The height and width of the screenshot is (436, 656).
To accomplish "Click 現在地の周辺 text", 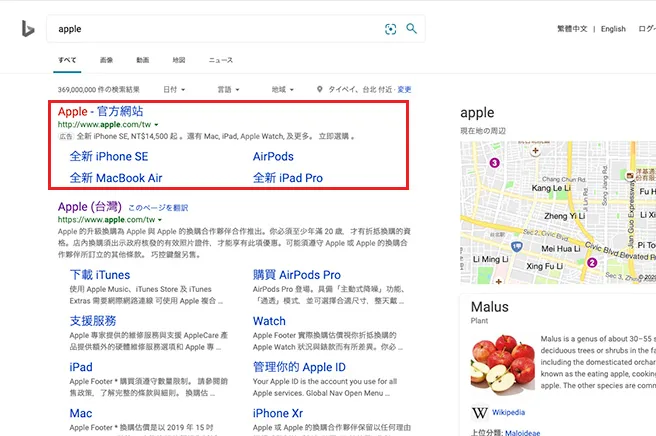I will (x=483, y=131).
